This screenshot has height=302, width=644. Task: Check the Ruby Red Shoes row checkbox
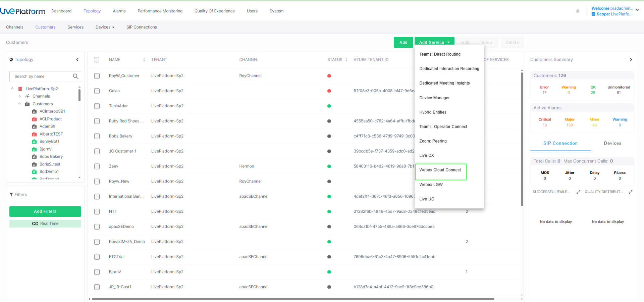coord(97,121)
